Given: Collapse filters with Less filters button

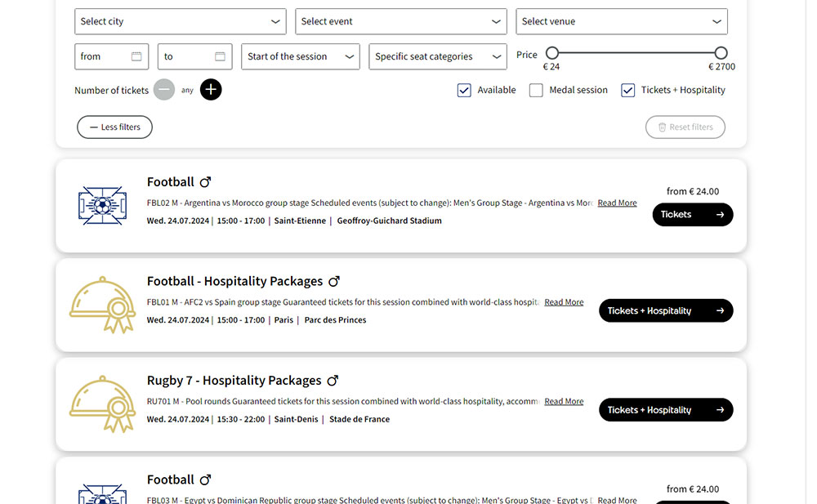Looking at the screenshot, I should point(114,127).
